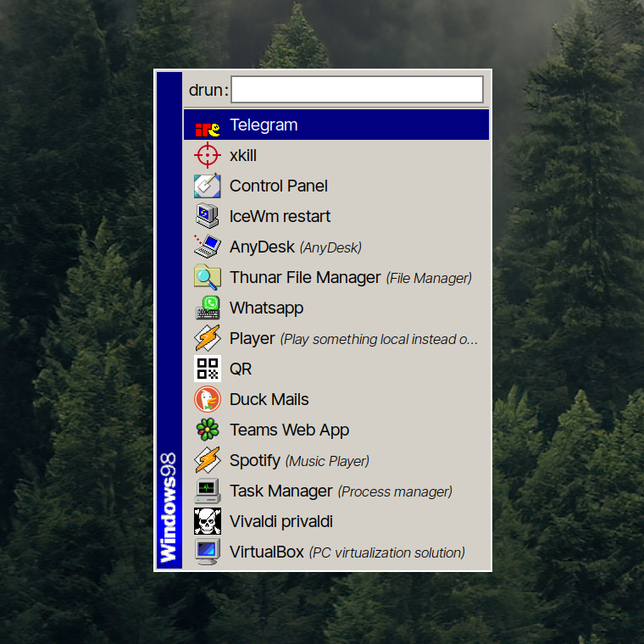Click the '(File Manager)' description text
Image resolution: width=644 pixels, height=644 pixels.
(x=429, y=278)
